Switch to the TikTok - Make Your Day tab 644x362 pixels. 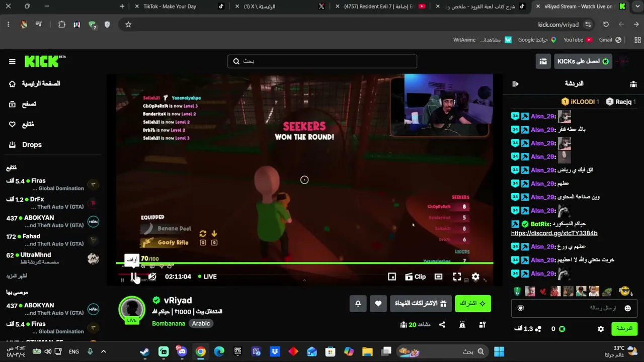point(180,7)
